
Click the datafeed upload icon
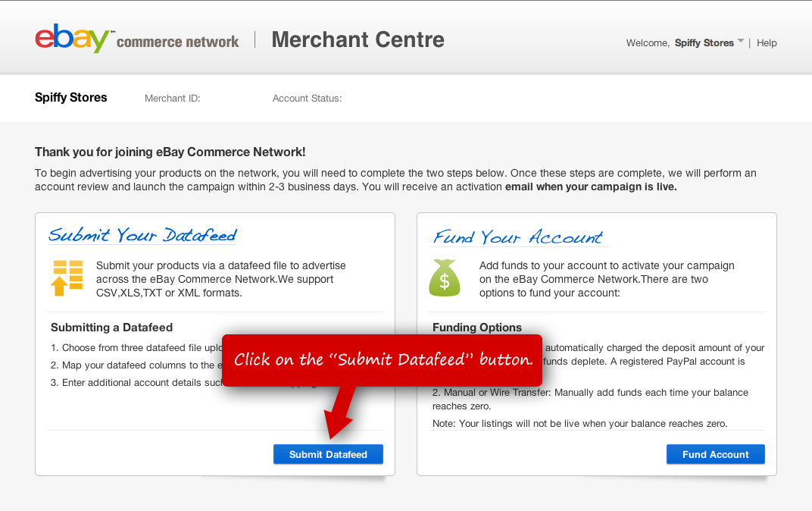point(67,277)
